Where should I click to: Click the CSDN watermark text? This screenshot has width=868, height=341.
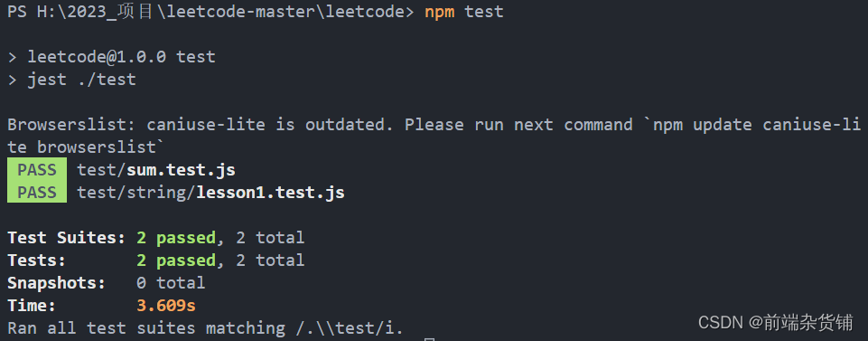click(x=776, y=322)
